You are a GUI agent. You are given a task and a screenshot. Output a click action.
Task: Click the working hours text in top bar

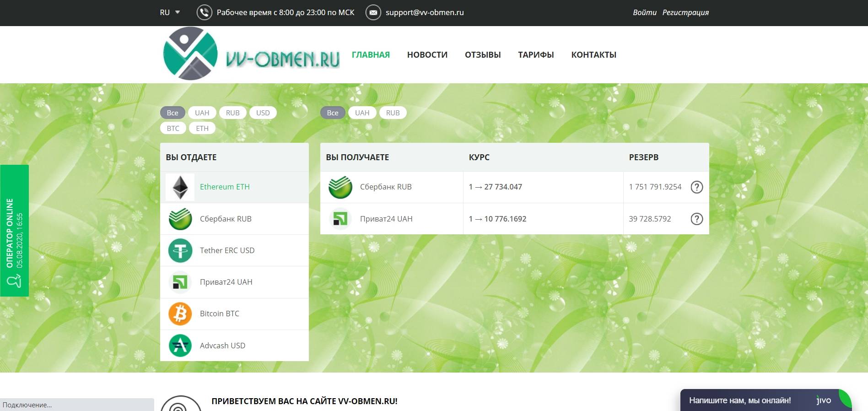coord(286,12)
